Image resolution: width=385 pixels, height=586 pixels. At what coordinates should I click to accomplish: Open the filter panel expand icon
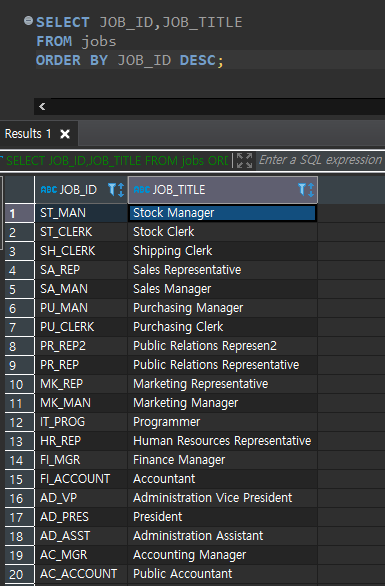[244, 160]
